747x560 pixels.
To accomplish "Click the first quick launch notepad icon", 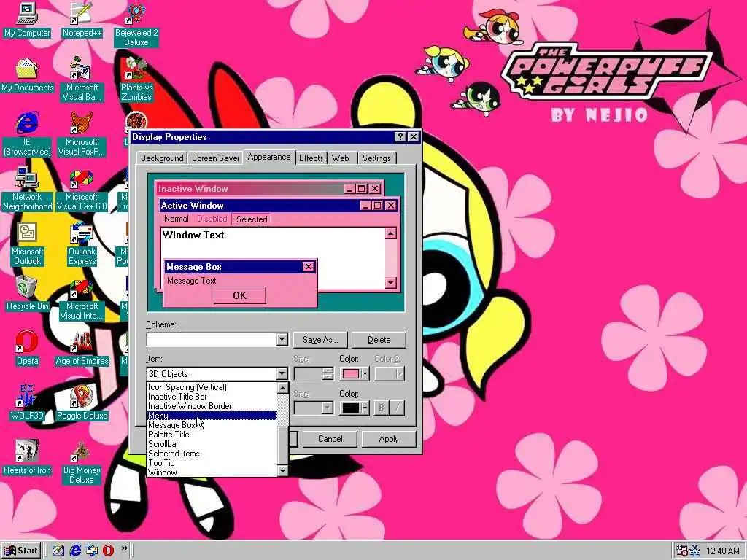I will 58,551.
